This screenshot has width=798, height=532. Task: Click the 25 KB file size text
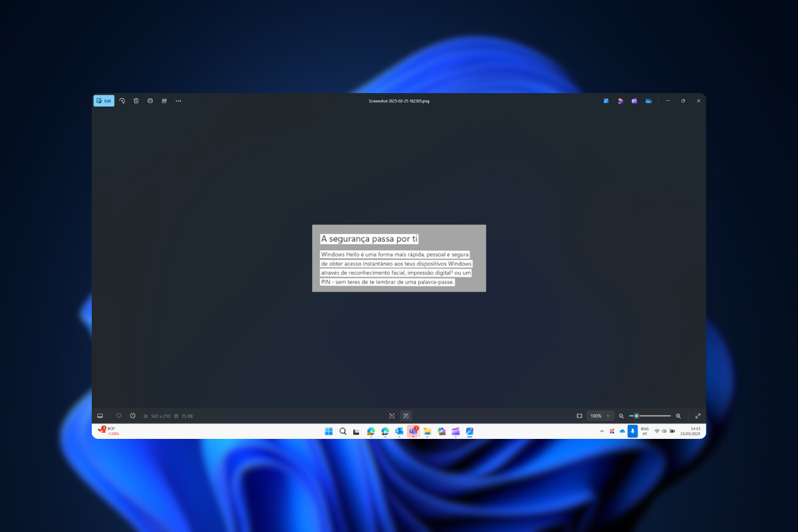click(x=187, y=416)
